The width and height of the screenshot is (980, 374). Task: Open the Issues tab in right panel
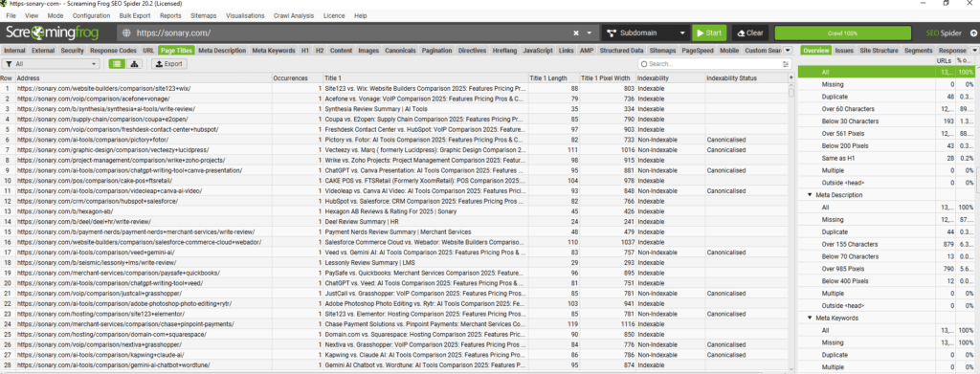coord(844,51)
